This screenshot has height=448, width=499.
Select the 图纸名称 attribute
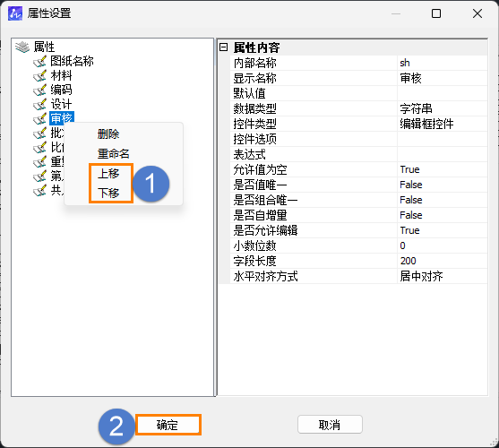point(72,61)
